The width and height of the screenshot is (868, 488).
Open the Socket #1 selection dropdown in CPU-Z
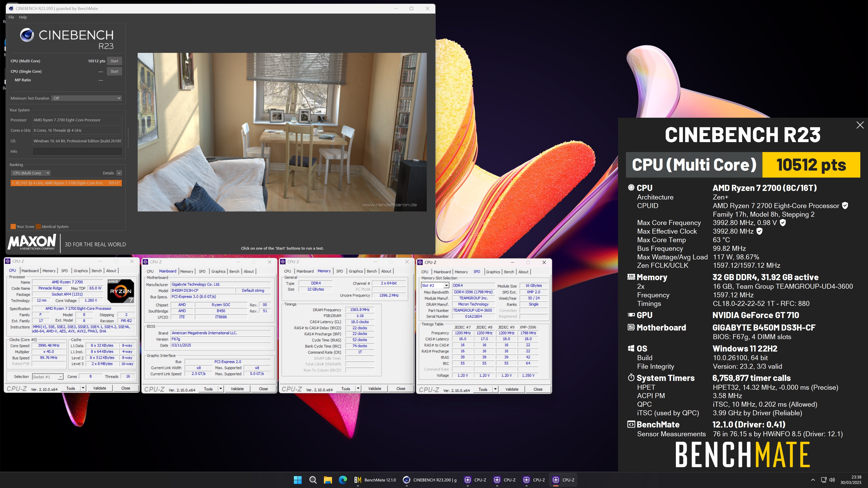[x=47, y=377]
